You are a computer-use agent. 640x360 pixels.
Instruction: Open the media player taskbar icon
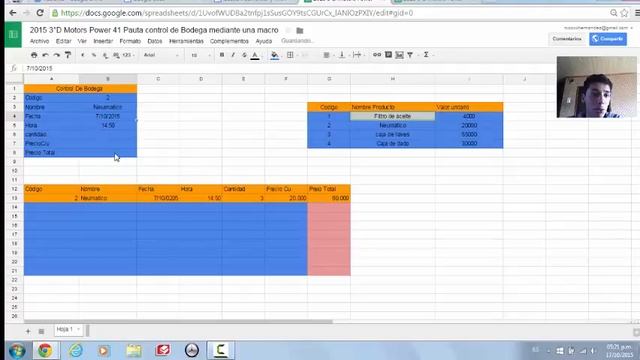pos(104,350)
